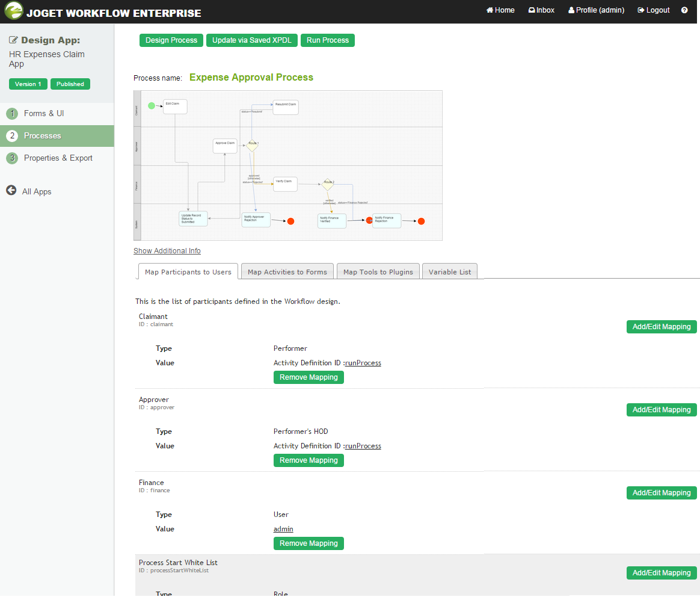Expand Show Additional Info
The height and width of the screenshot is (597, 700).
(x=167, y=251)
